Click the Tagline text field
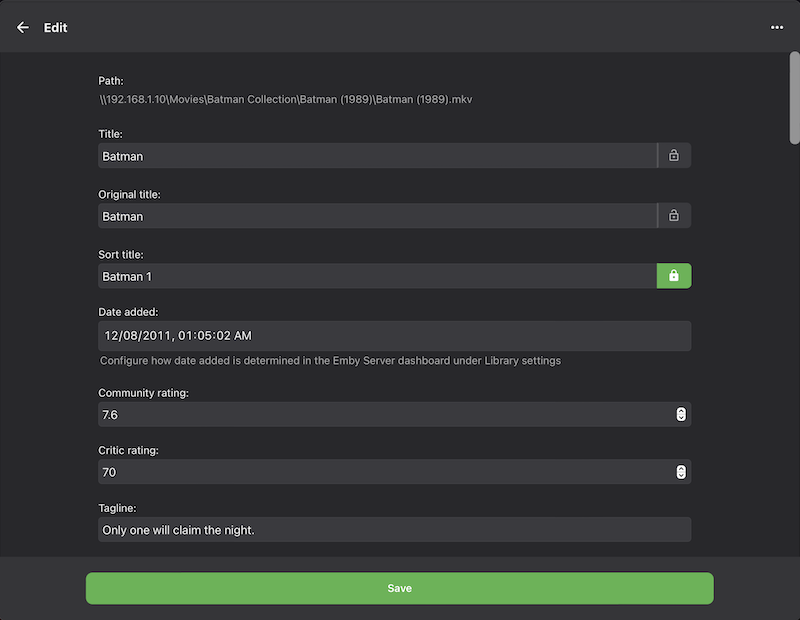800x620 pixels. click(x=394, y=530)
